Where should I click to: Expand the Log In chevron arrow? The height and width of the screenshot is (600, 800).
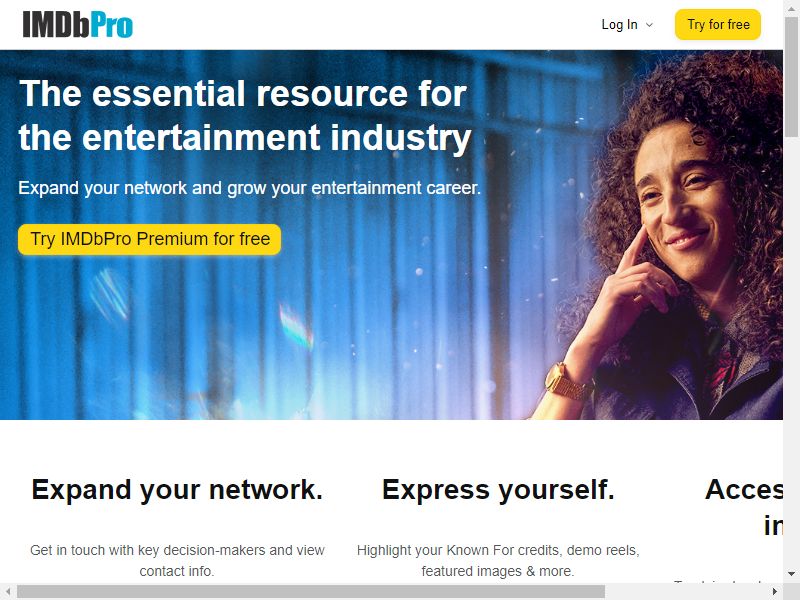coord(649,24)
